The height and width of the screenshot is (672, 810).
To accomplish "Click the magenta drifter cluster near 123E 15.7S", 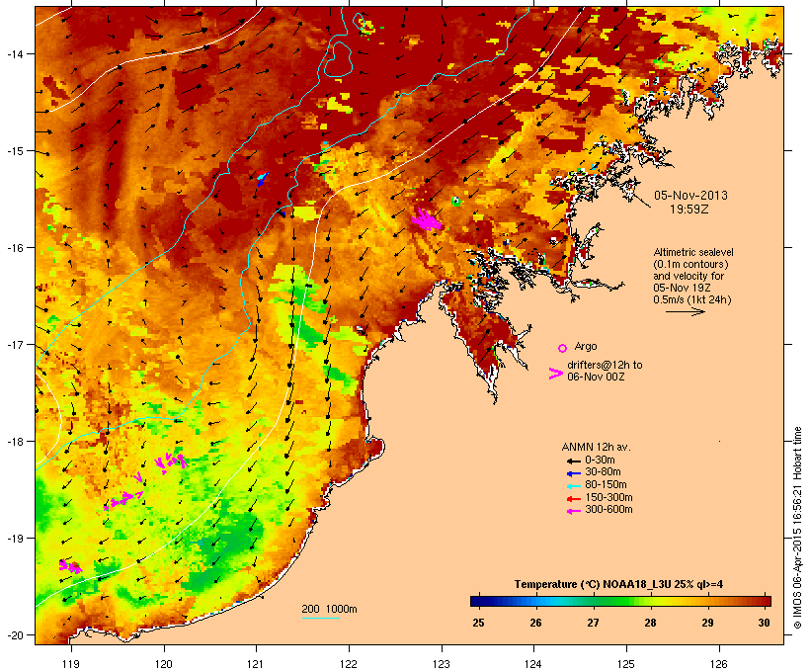I will [427, 219].
